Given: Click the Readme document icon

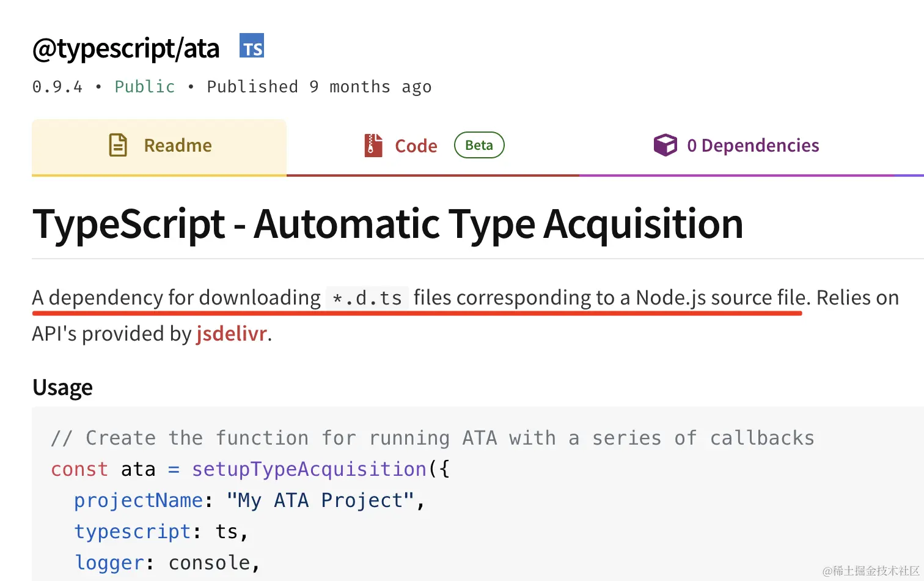Looking at the screenshot, I should click(118, 146).
